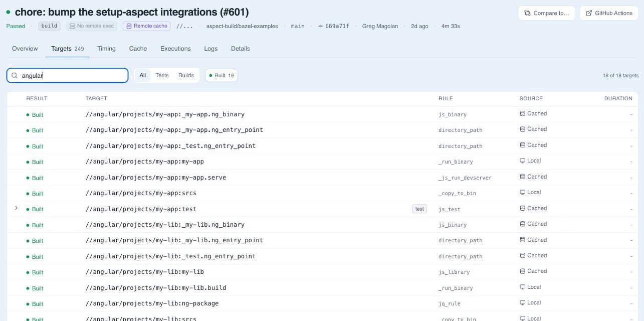Click Cached icon in my-app:test row
Viewport: 644px width, 321px height.
(x=523, y=208)
